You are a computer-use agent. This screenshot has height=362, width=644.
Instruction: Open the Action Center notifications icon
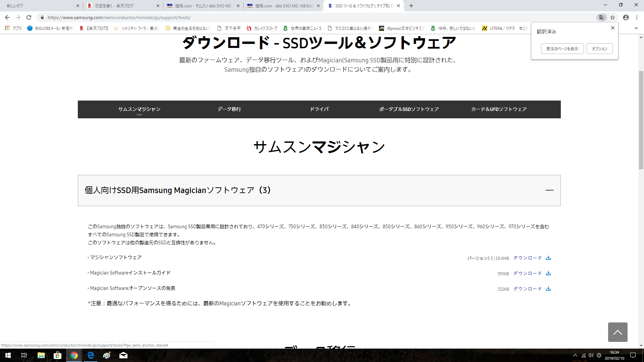point(633,355)
